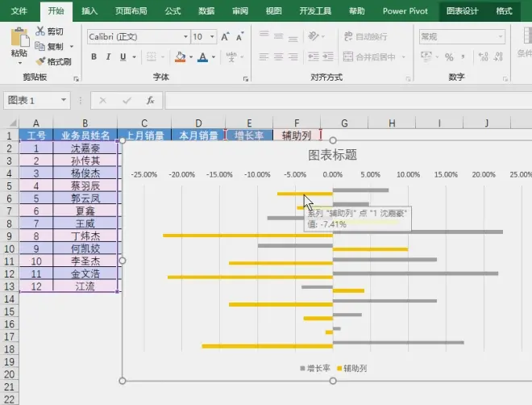The image size is (532, 405).
Task: Select the Format Painter brush
Action: [x=41, y=61]
